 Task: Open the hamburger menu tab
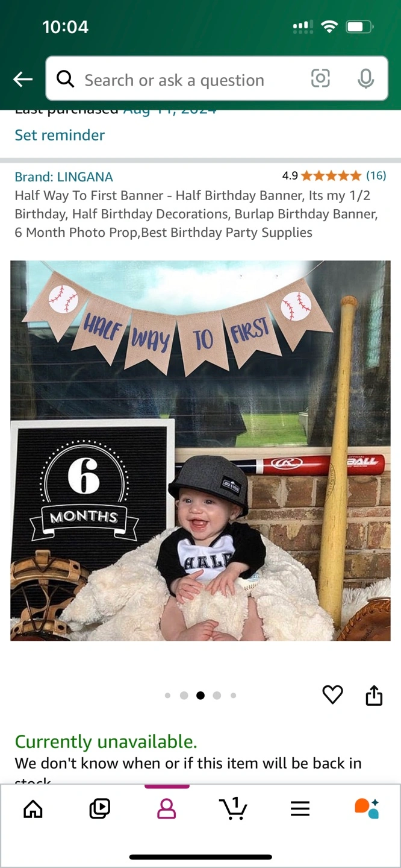tap(300, 808)
